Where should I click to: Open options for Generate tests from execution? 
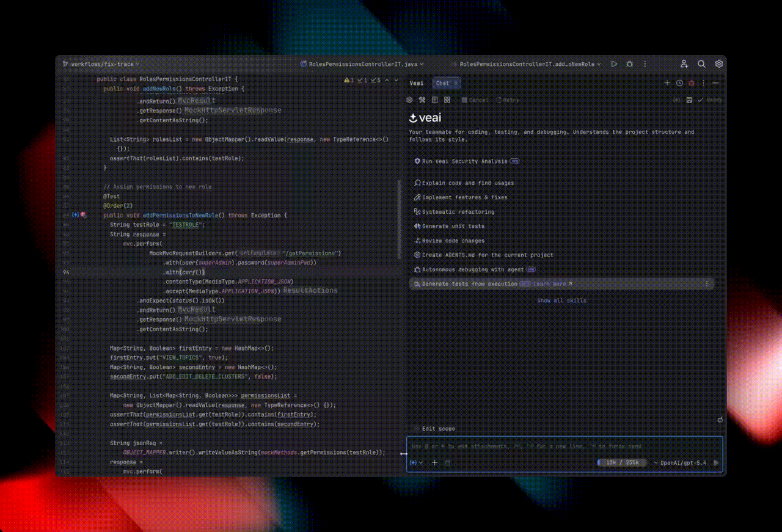tap(707, 283)
